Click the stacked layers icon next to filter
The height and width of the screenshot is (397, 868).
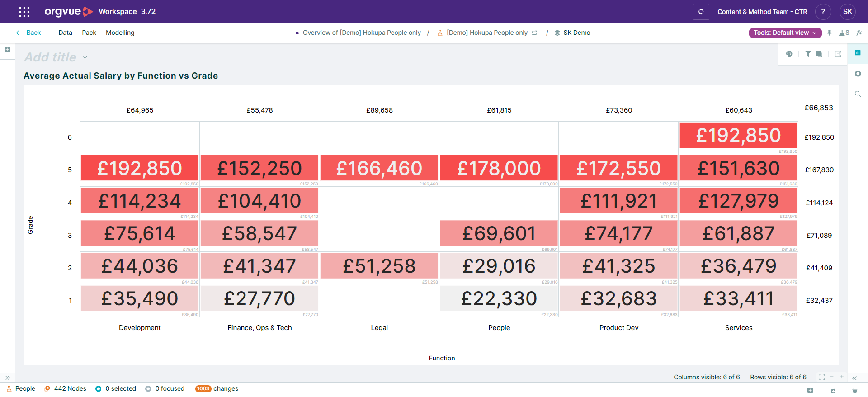819,54
